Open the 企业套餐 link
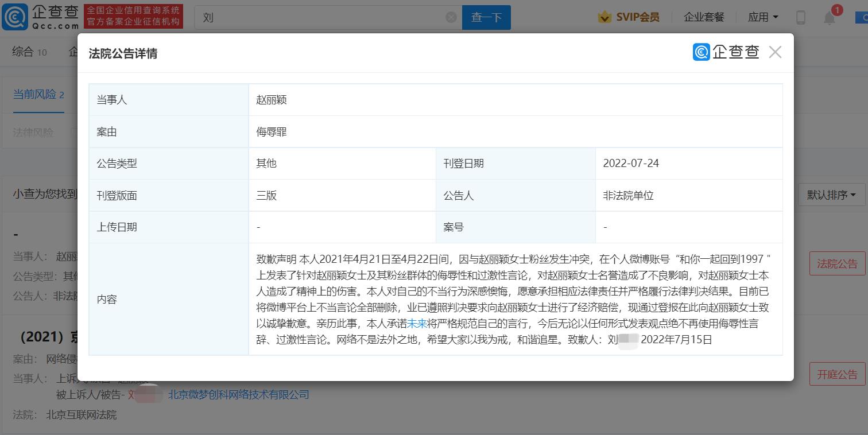868x435 pixels. [x=704, y=17]
